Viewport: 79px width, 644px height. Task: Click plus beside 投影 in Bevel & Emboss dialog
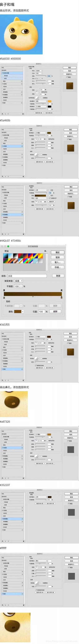tap(22, 103)
